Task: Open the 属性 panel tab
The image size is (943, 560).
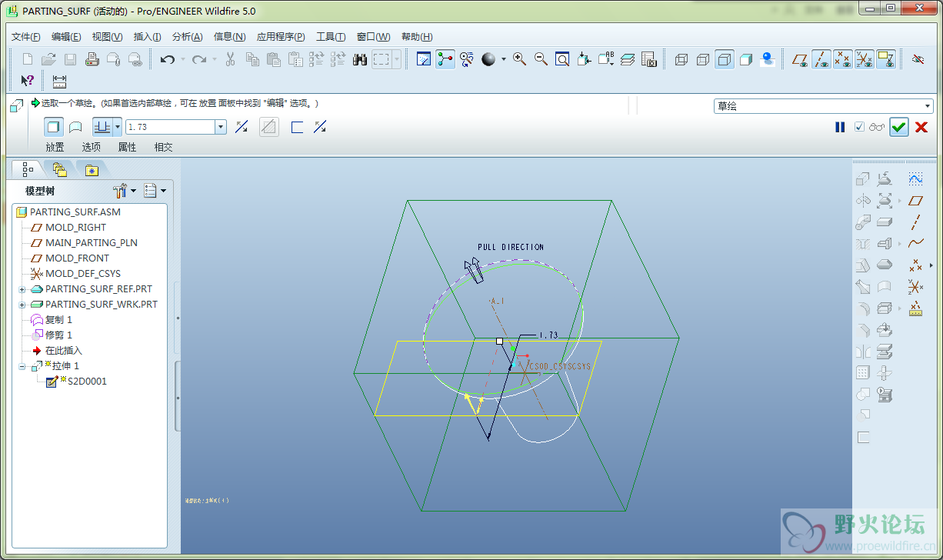Action: pyautogui.click(x=127, y=147)
